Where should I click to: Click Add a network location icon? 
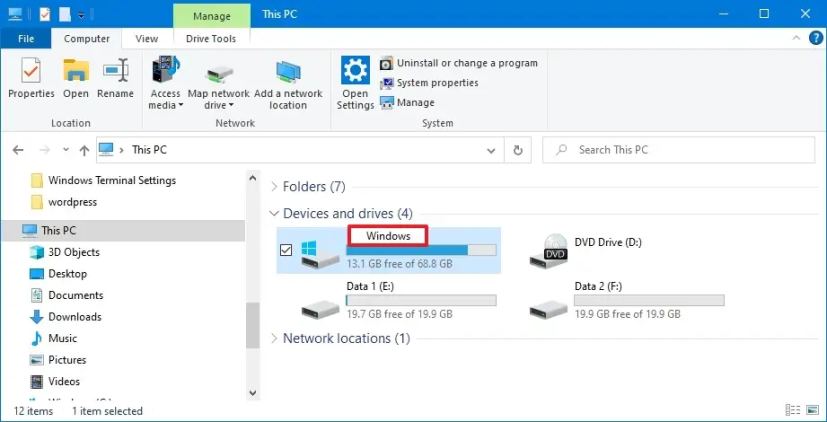(288, 78)
